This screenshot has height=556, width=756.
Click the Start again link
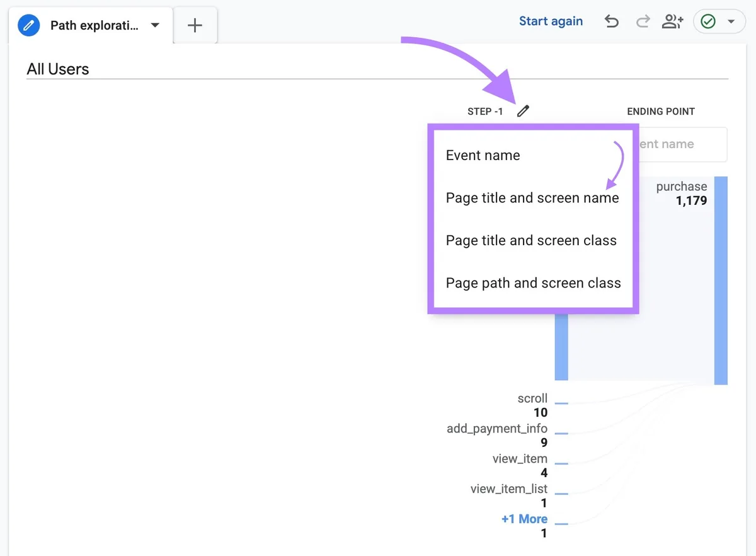pyautogui.click(x=551, y=21)
